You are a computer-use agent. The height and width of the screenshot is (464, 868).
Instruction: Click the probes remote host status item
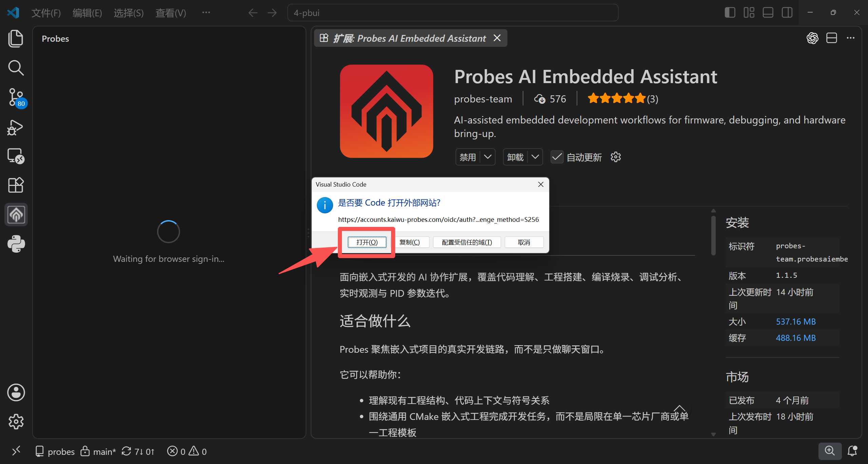pyautogui.click(x=55, y=451)
